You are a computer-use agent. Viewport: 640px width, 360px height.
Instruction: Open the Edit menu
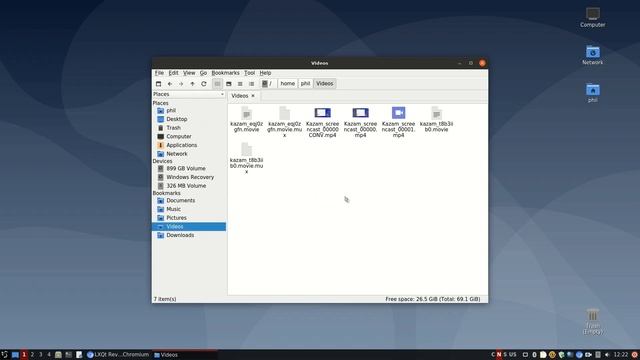pos(173,73)
